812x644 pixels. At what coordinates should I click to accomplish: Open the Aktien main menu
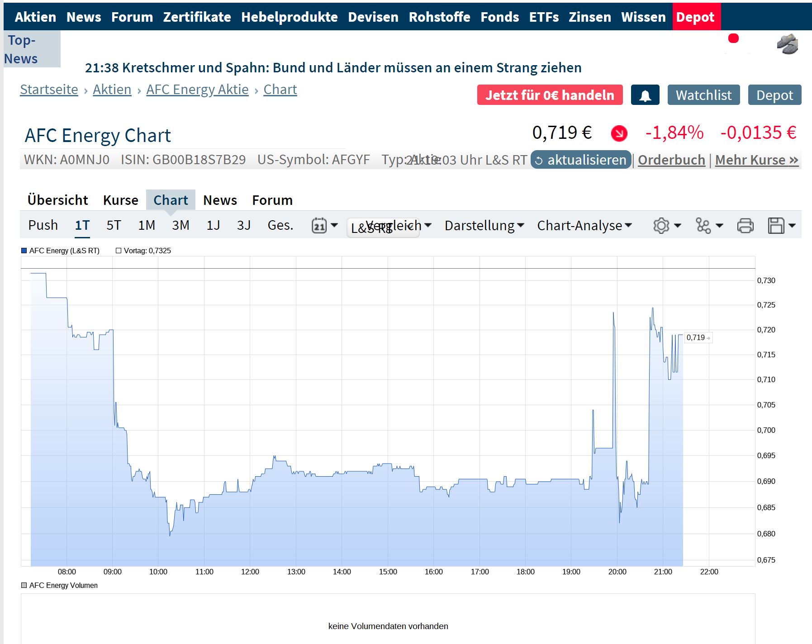click(x=36, y=17)
